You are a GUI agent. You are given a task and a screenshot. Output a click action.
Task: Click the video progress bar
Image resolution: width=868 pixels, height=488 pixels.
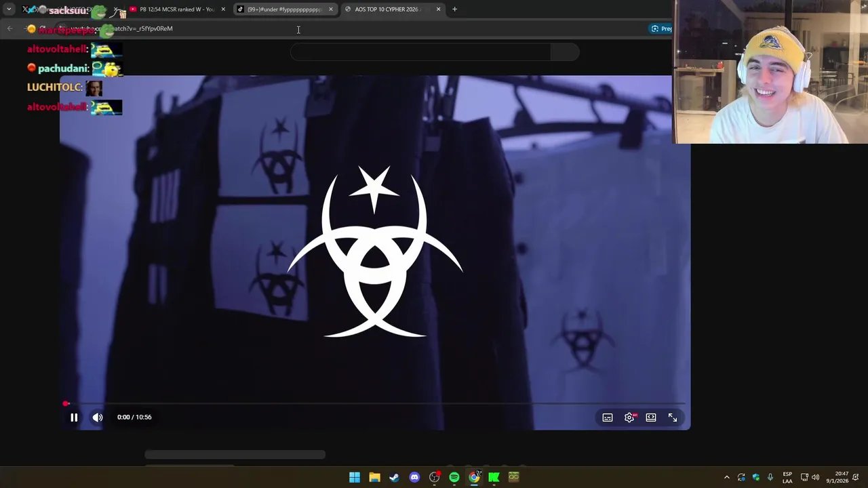click(375, 403)
